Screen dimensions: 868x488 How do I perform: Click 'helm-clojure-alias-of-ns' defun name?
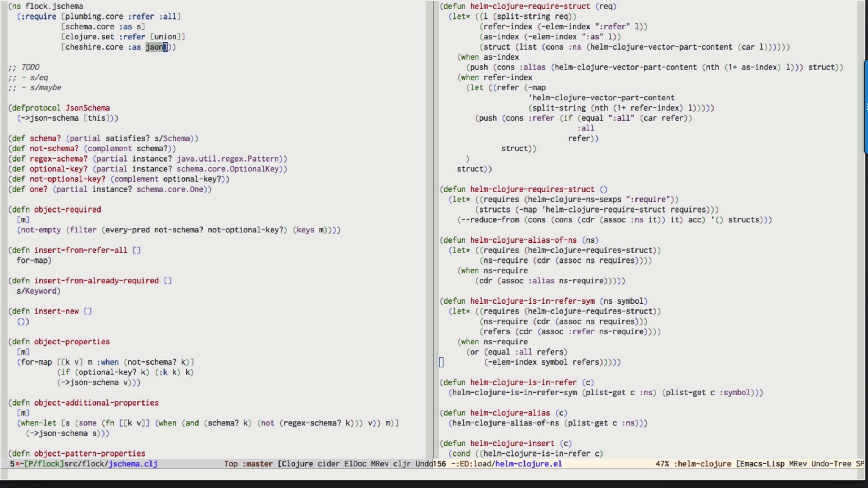point(523,240)
